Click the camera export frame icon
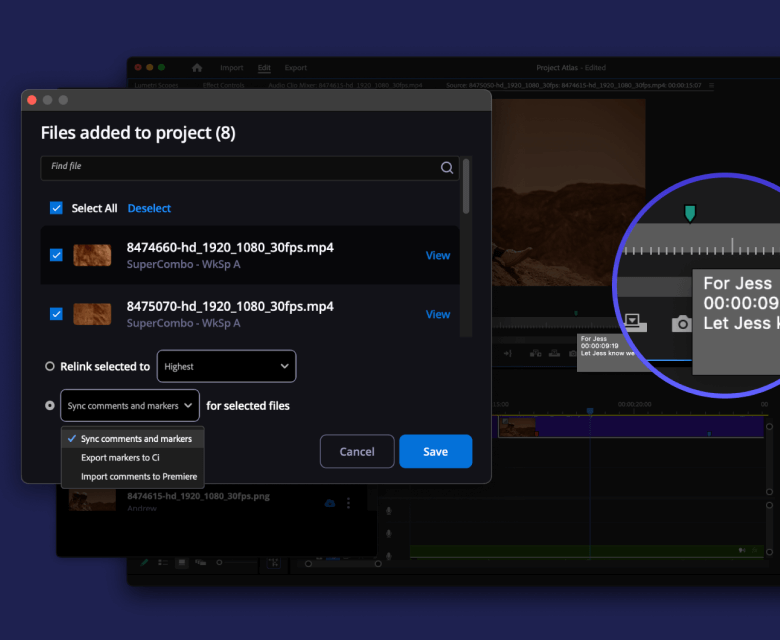 point(681,323)
